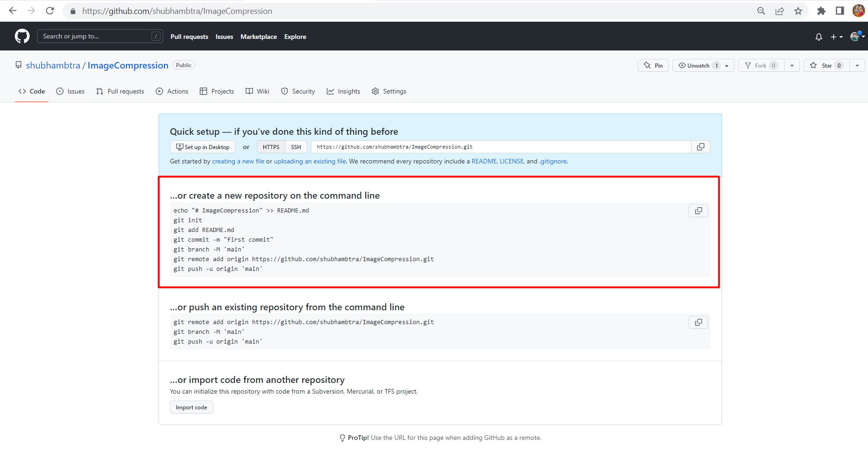The height and width of the screenshot is (451, 868).
Task: Go back using the browser back arrow
Action: (13, 11)
